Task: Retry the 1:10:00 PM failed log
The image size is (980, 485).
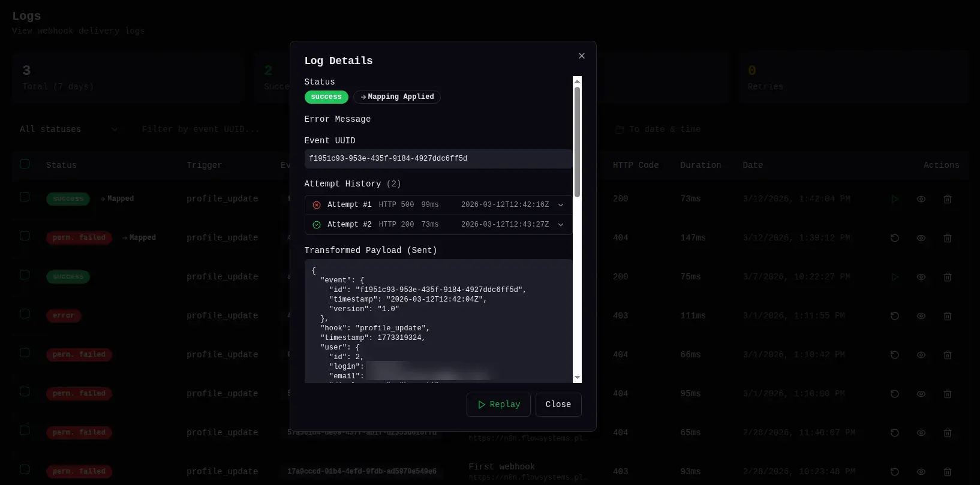Action: click(x=895, y=394)
